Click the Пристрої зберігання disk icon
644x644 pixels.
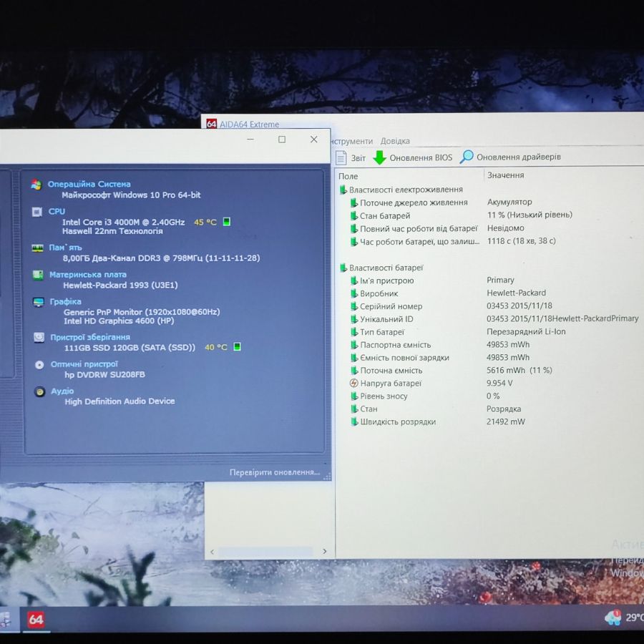[x=39, y=338]
